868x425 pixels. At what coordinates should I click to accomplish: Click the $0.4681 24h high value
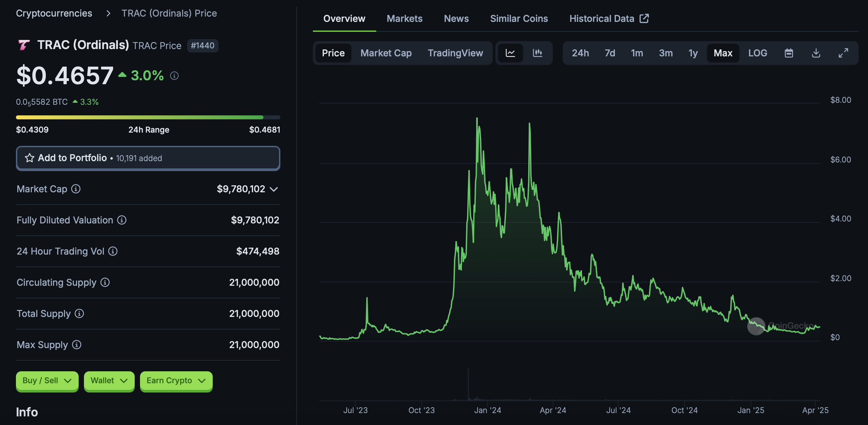coord(264,130)
